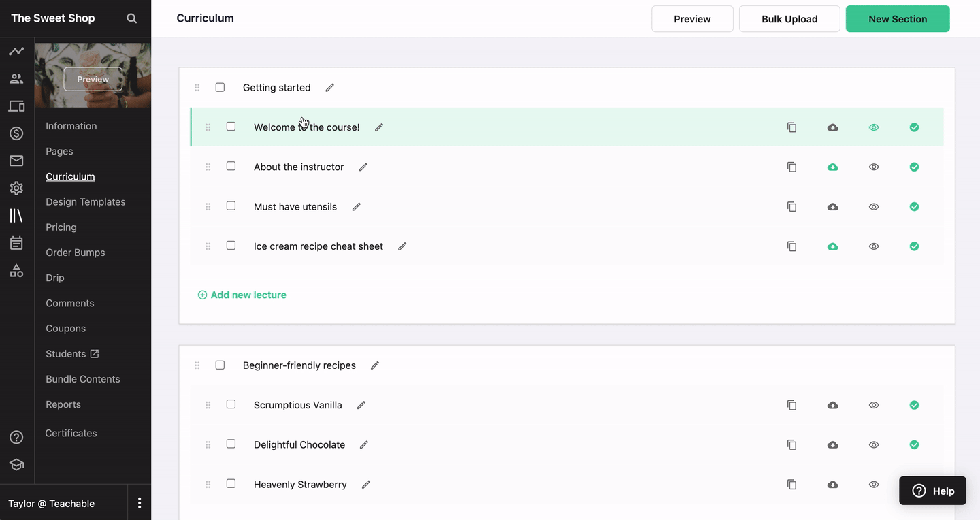
Task: Grab the drag handle of Getting started section
Action: [x=197, y=88]
